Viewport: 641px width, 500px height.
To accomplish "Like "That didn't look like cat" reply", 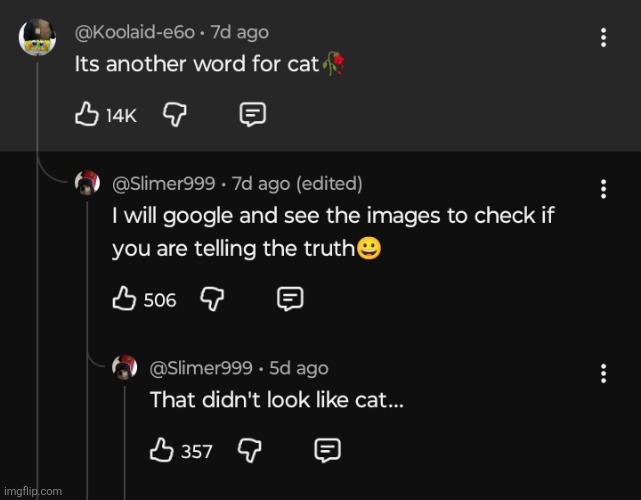I will pyautogui.click(x=161, y=451).
